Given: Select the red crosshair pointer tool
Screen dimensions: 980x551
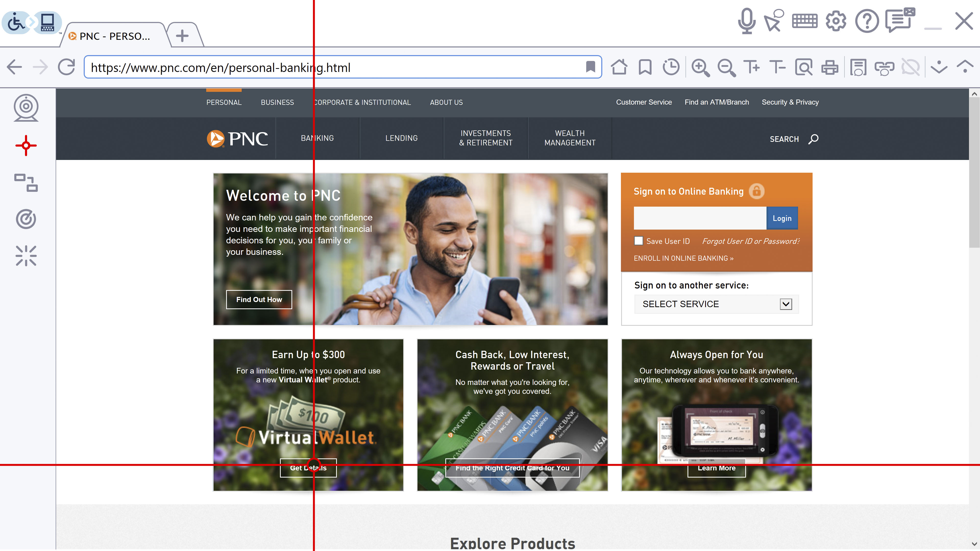Looking at the screenshot, I should click(26, 146).
